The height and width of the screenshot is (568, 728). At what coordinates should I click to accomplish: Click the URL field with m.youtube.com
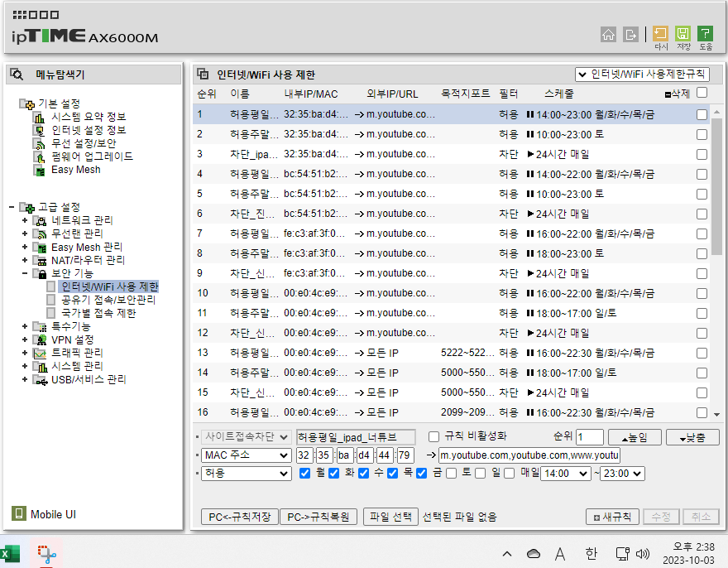point(529,455)
